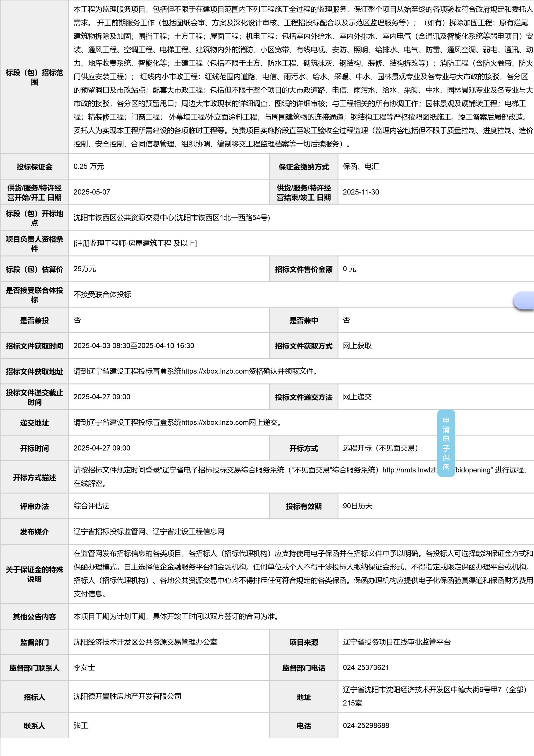Click the 综合评估法 evaluation method value
The image size is (534, 756).
[92, 506]
